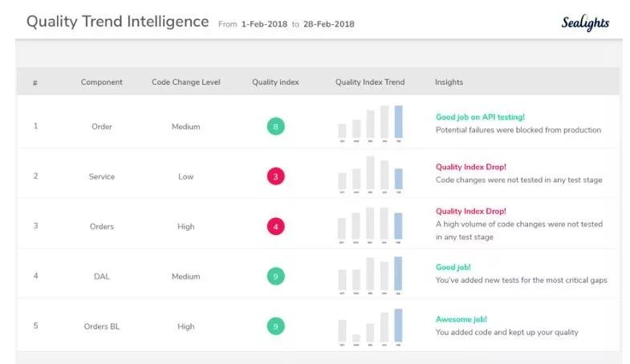Click the red quality index 3 badge for Service
The height and width of the screenshot is (364, 630).
(x=275, y=176)
